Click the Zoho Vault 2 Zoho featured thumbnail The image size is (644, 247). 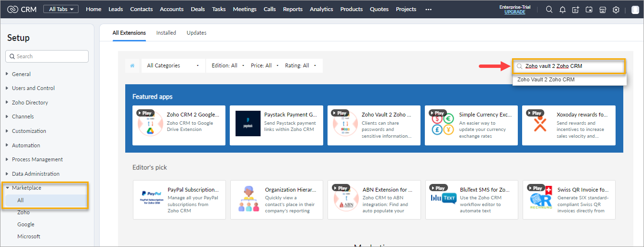click(345, 124)
